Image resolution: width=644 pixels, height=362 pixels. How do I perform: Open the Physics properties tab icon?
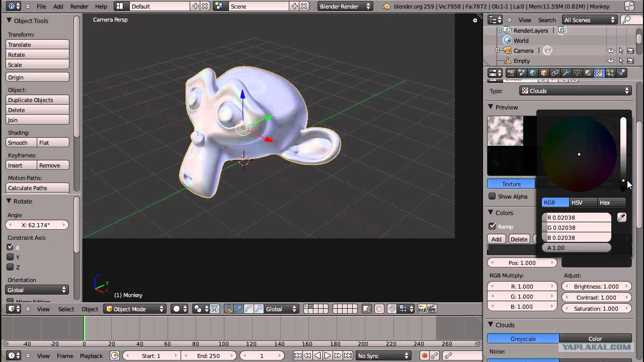pyautogui.click(x=621, y=73)
